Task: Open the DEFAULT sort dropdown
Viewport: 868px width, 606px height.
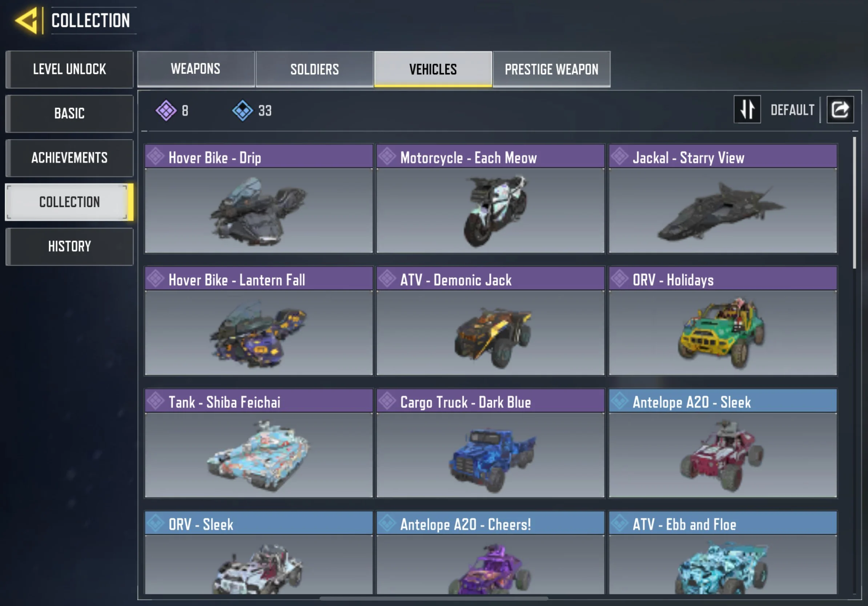Action: point(792,110)
